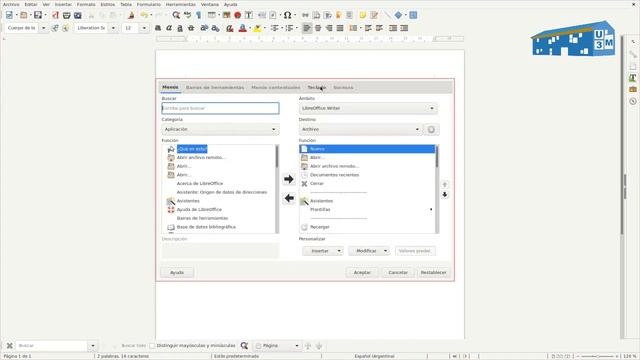Screen dimensions: 640x360
Task: Click right arrow to add function to menu
Action: tap(289, 179)
